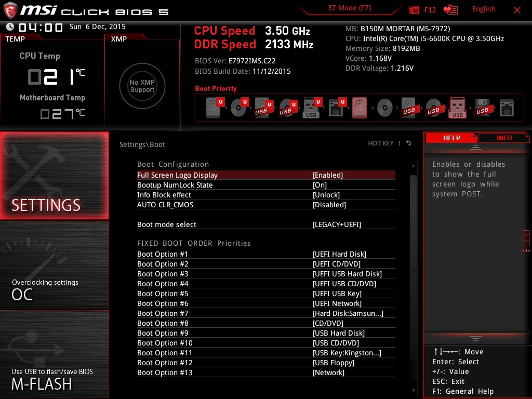
Task: Switch to EZ Mode (F7)
Action: [350, 8]
